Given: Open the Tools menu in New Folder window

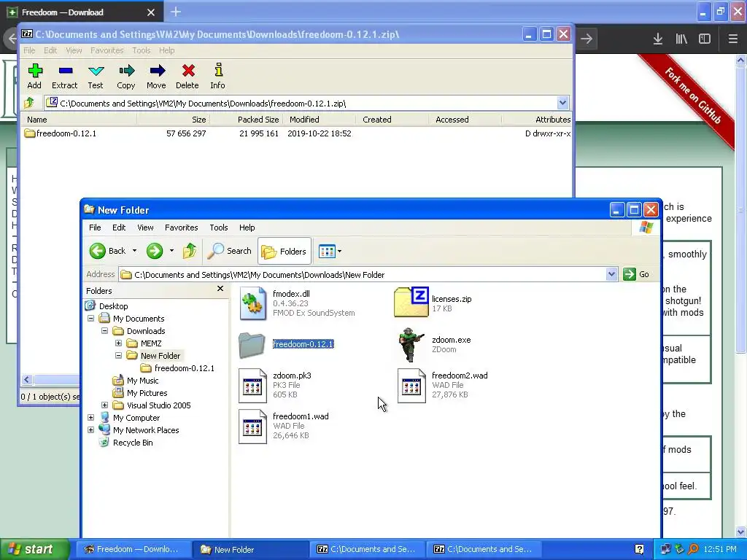Looking at the screenshot, I should point(219,227).
